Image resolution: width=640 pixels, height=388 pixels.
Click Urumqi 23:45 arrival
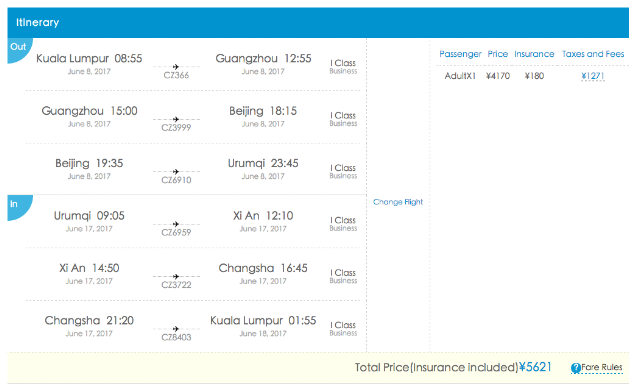coord(263,163)
